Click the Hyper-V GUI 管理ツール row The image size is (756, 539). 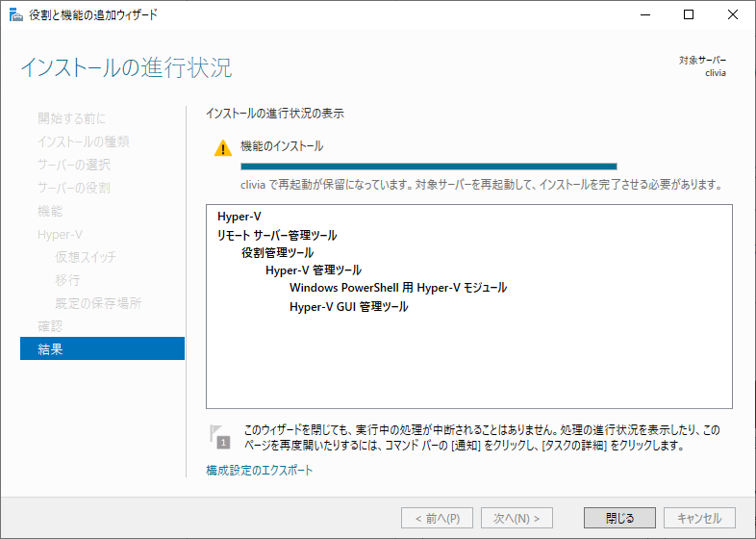coord(349,306)
